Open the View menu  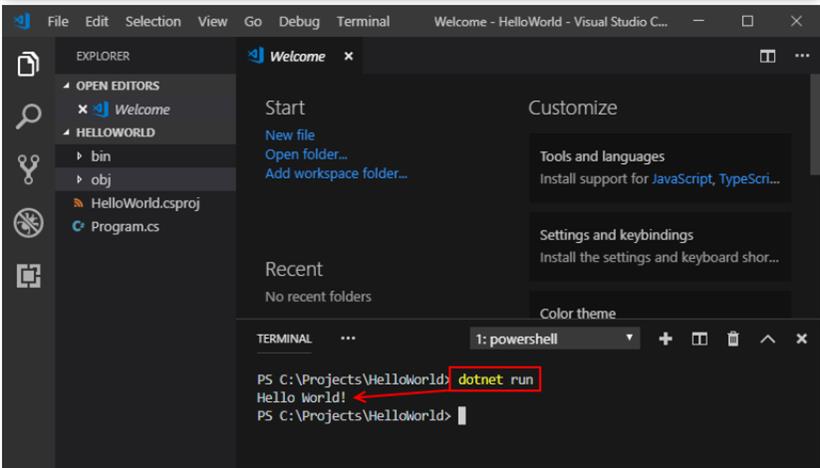pyautogui.click(x=212, y=21)
